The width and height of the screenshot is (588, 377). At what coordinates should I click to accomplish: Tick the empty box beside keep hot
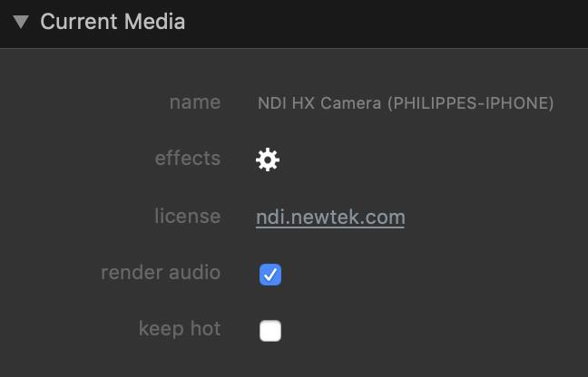pos(270,331)
